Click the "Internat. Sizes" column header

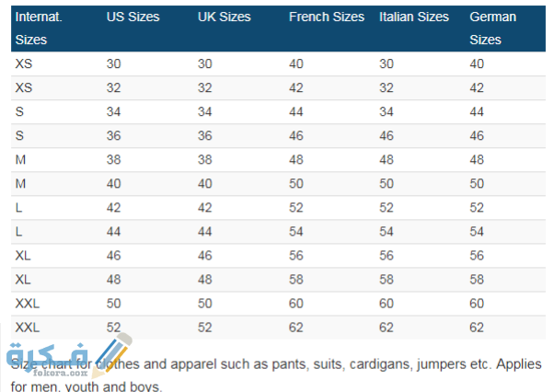point(38,29)
